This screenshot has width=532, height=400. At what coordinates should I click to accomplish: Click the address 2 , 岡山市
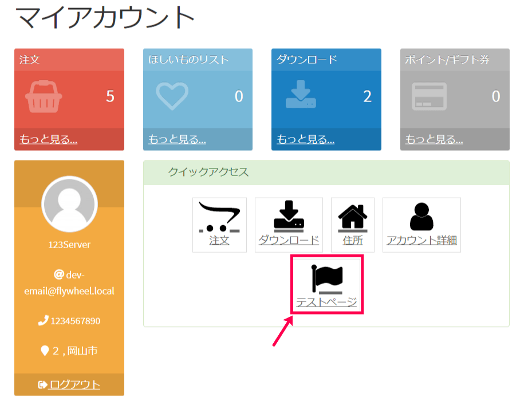click(x=75, y=351)
